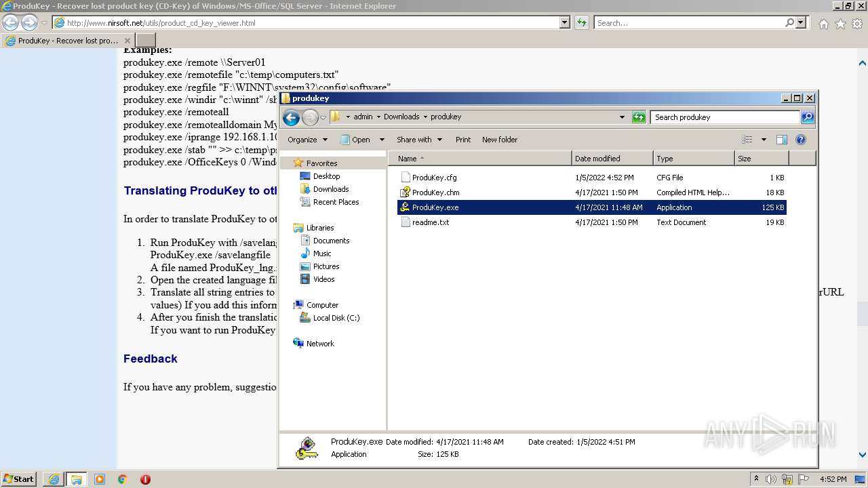Open the IE Favorites star icon
The width and height of the screenshot is (868, 488).
pyautogui.click(x=840, y=24)
